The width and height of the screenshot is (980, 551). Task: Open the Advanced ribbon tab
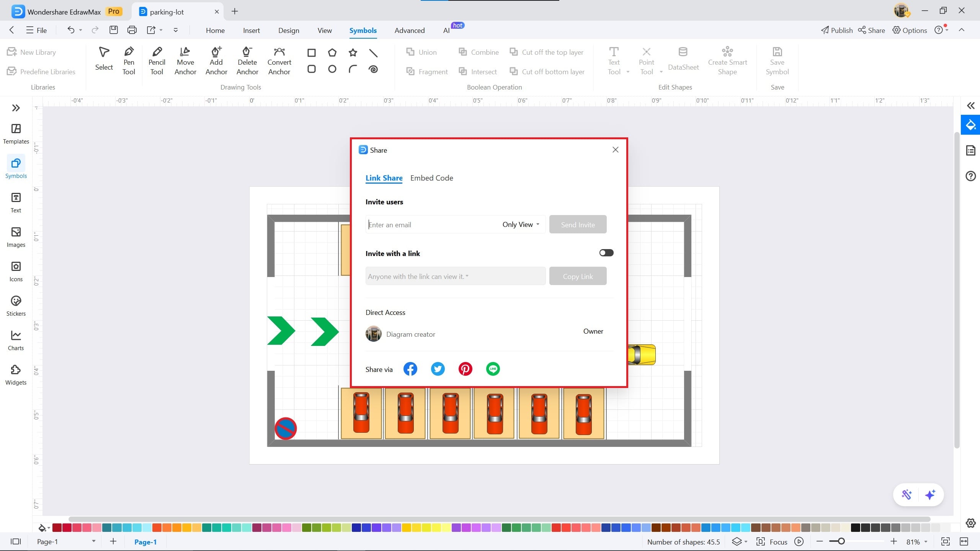pos(409,30)
